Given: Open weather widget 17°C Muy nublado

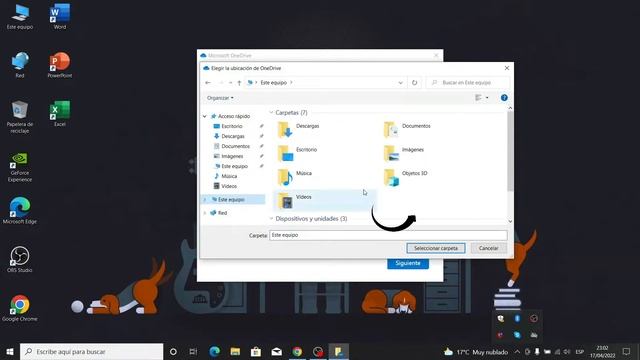Looking at the screenshot, I should [x=476, y=351].
